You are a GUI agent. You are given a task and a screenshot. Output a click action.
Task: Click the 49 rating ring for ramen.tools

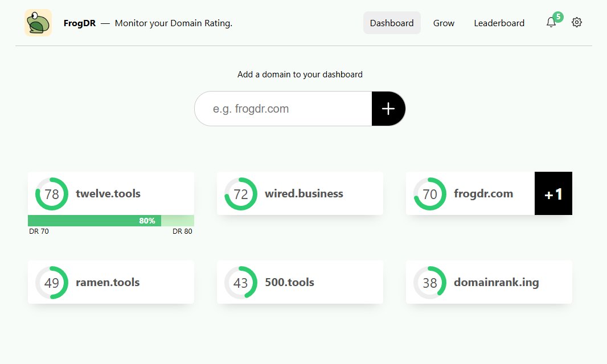[x=51, y=282]
